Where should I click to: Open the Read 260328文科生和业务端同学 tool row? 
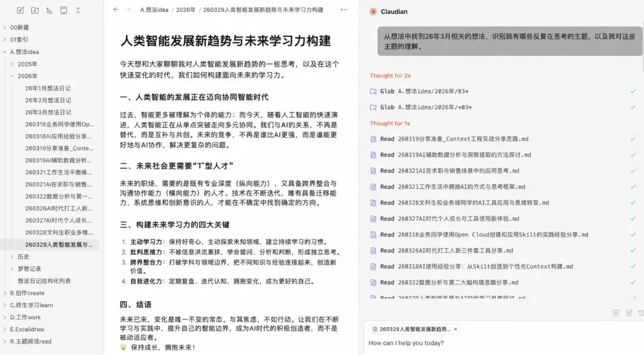503,203
